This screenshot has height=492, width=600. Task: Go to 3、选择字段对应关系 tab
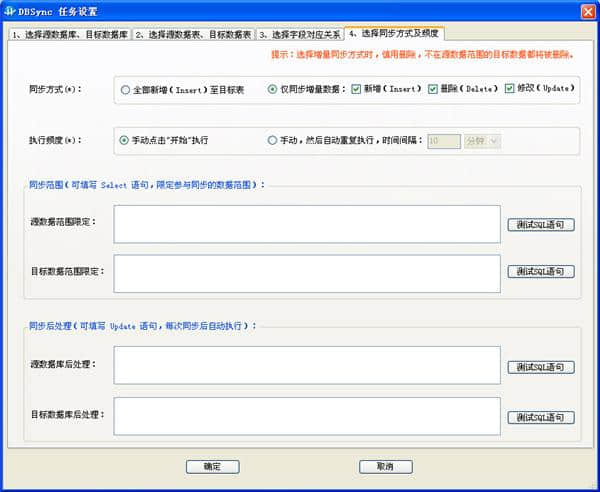[x=299, y=34]
